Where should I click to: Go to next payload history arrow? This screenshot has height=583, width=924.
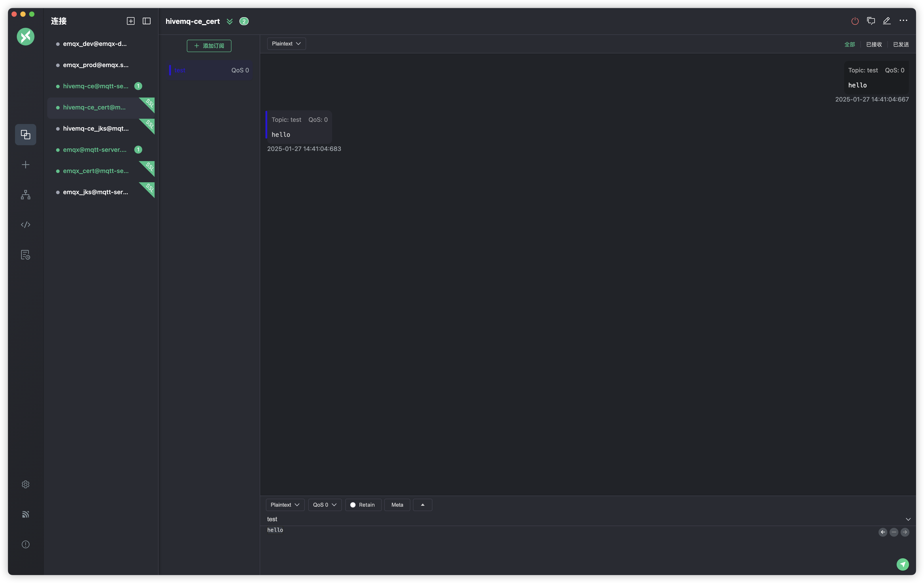pyautogui.click(x=905, y=532)
